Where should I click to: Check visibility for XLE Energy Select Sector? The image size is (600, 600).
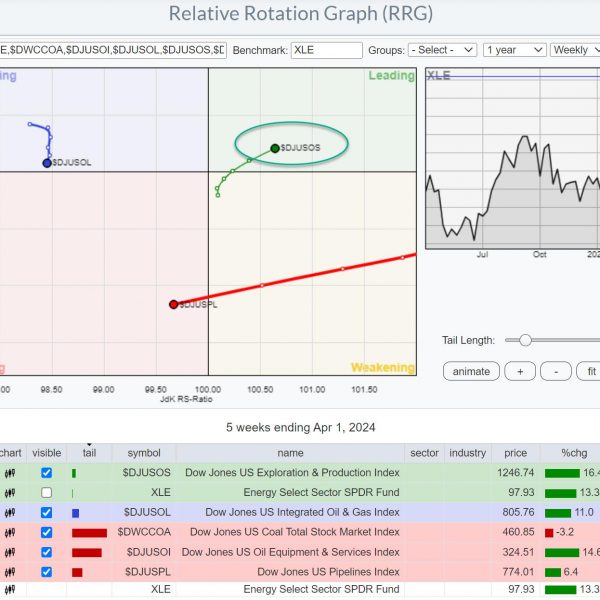point(46,492)
